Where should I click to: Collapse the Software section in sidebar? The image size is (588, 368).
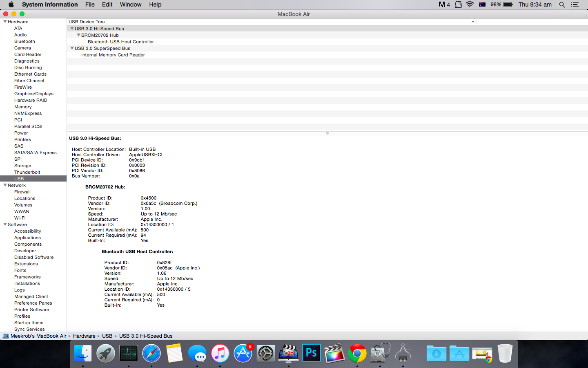(x=5, y=224)
